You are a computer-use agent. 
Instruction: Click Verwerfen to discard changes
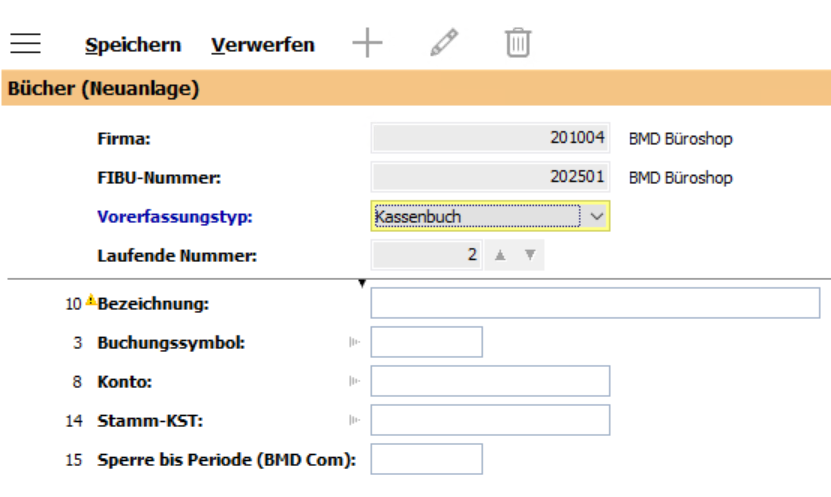pos(263,45)
